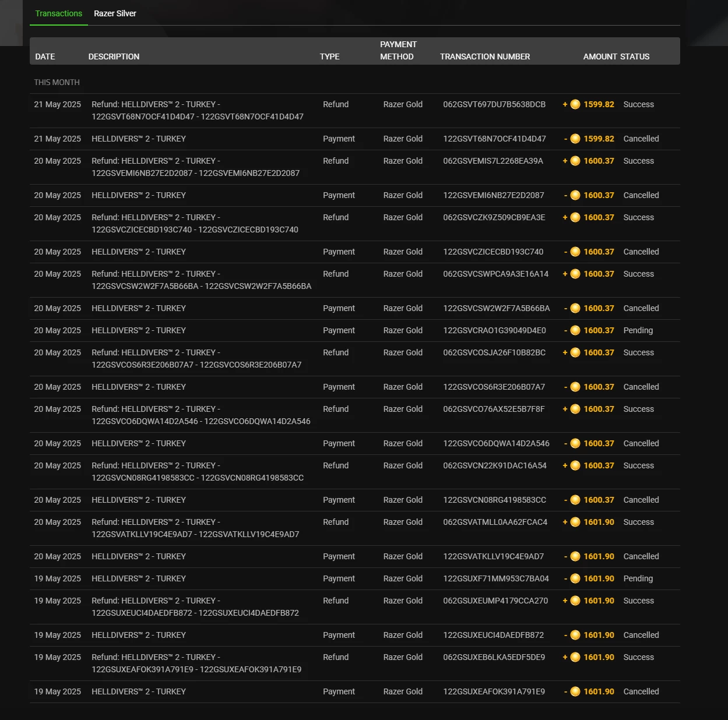The height and width of the screenshot is (720, 728).
Task: Click the refund description mentioning 122GSVCSW2W2F7A5B66BA
Action: [x=202, y=280]
